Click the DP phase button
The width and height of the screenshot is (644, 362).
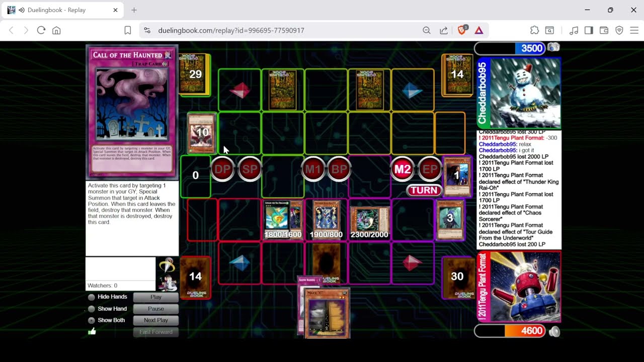click(222, 169)
